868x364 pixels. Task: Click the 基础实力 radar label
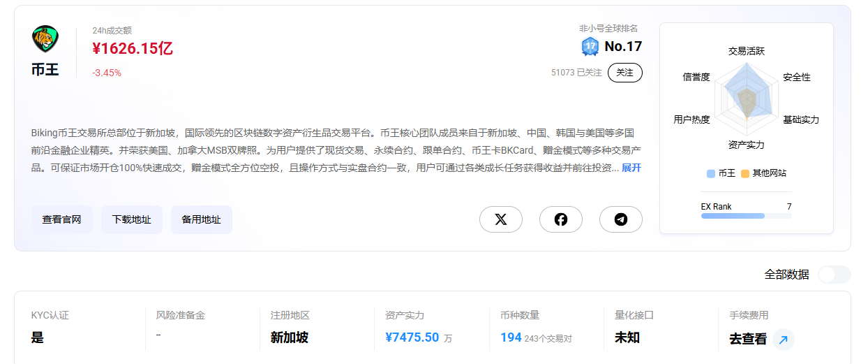(801, 120)
